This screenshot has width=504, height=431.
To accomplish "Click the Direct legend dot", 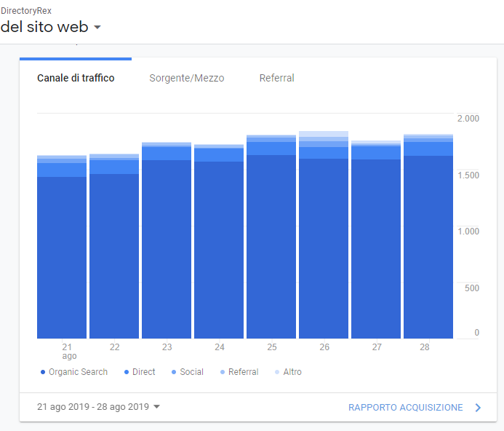I will 127,372.
